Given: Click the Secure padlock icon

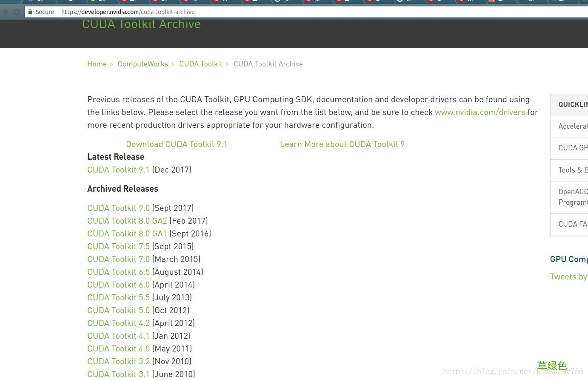Looking at the screenshot, I should [x=30, y=12].
